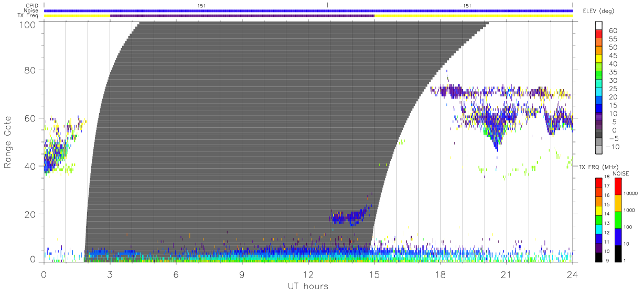
Task: Click the blue Noise strip above the plot
Action: coord(308,10)
